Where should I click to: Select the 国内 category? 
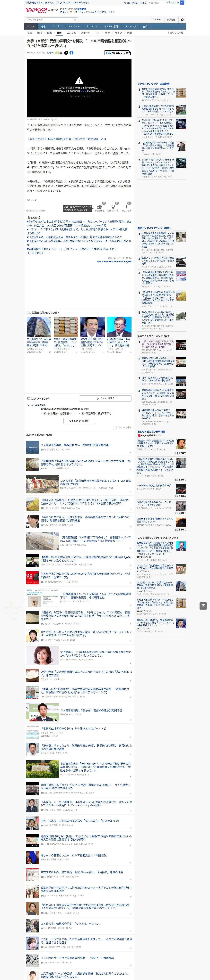(40, 33)
